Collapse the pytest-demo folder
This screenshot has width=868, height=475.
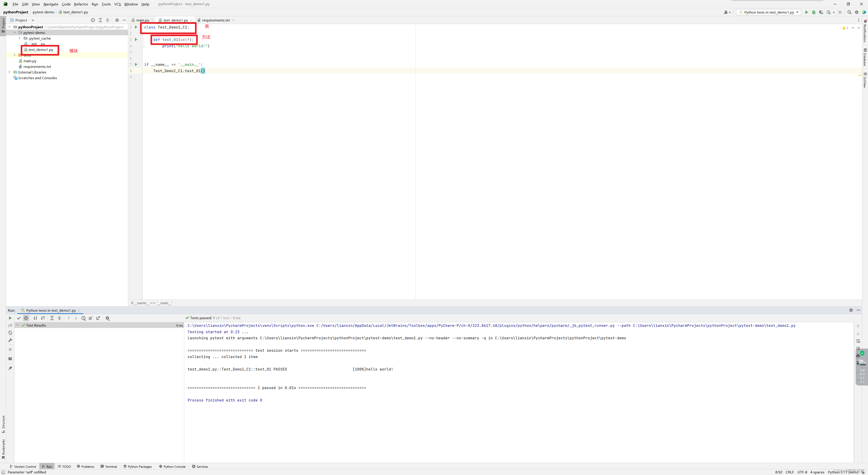[x=14, y=33]
